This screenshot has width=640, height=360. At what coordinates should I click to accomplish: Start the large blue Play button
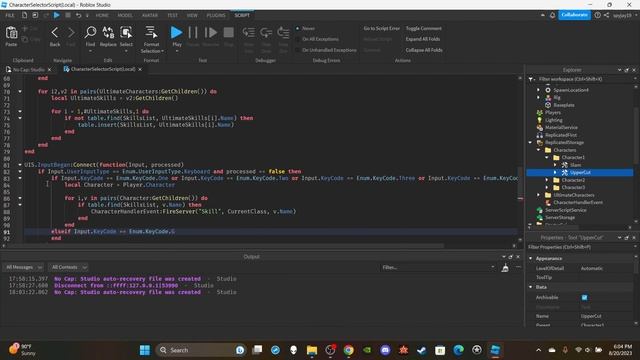(176, 32)
